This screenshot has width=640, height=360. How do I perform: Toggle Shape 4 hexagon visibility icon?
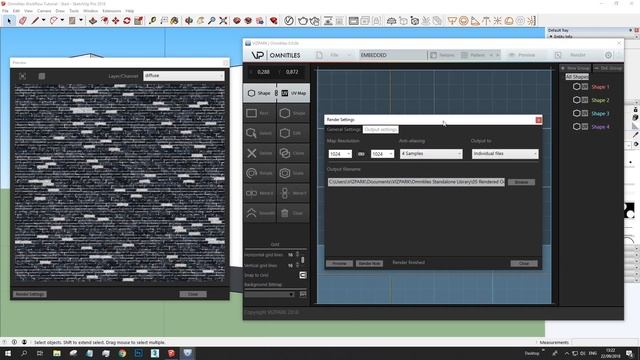click(x=576, y=127)
